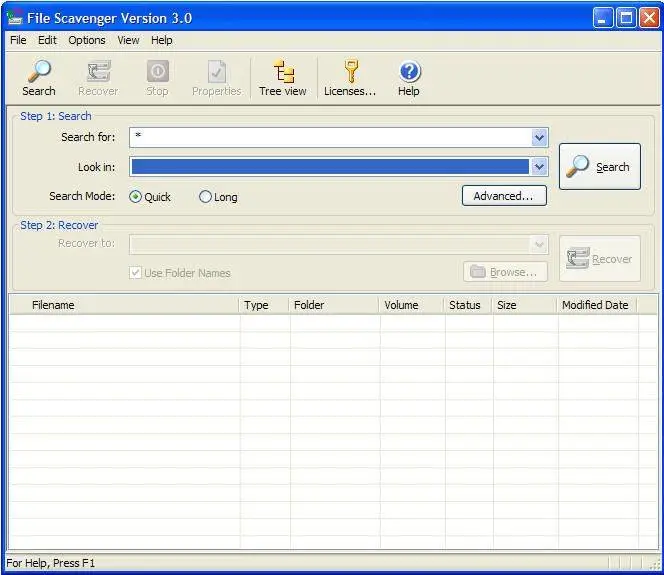Expand the Look in dropdown arrow

coord(539,166)
